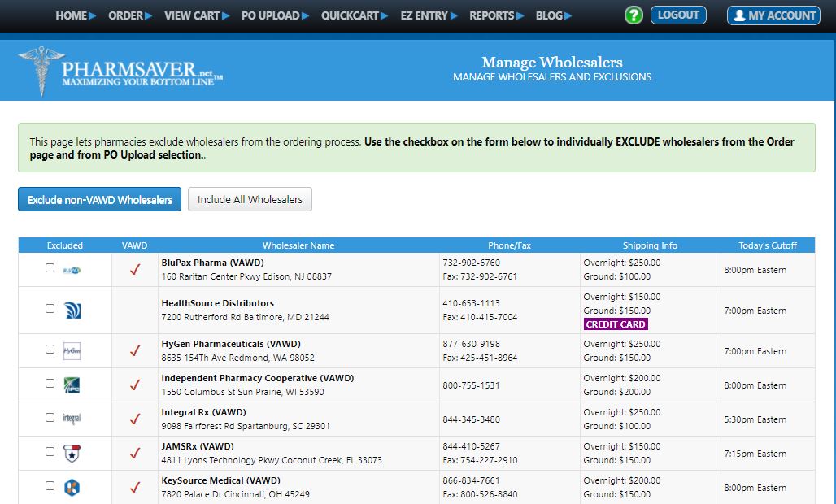The image size is (836, 504).
Task: Open the PO UPLOAD menu
Action: [x=275, y=15]
